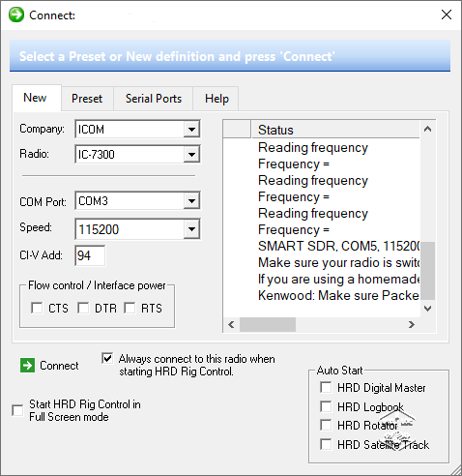Expand the Radio dropdown showing IC-7300
The width and height of the screenshot is (462, 476).
191,155
